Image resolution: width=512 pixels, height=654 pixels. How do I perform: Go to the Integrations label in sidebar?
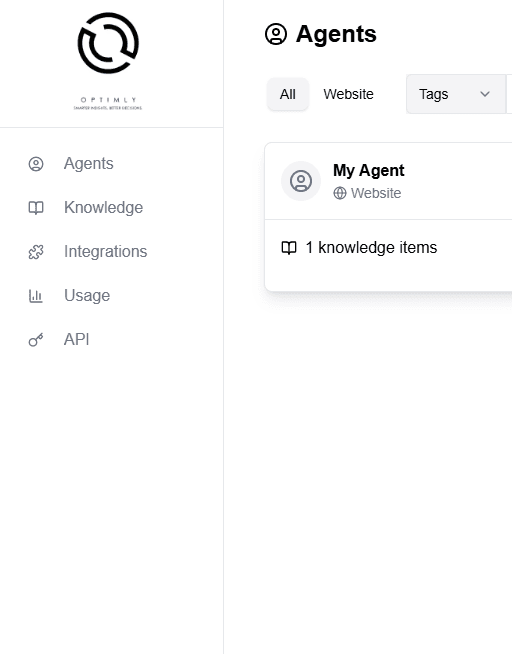[105, 252]
